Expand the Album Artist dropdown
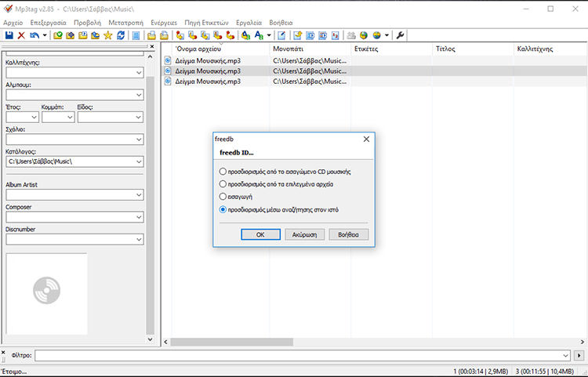The height and width of the screenshot is (377, 588). point(139,195)
